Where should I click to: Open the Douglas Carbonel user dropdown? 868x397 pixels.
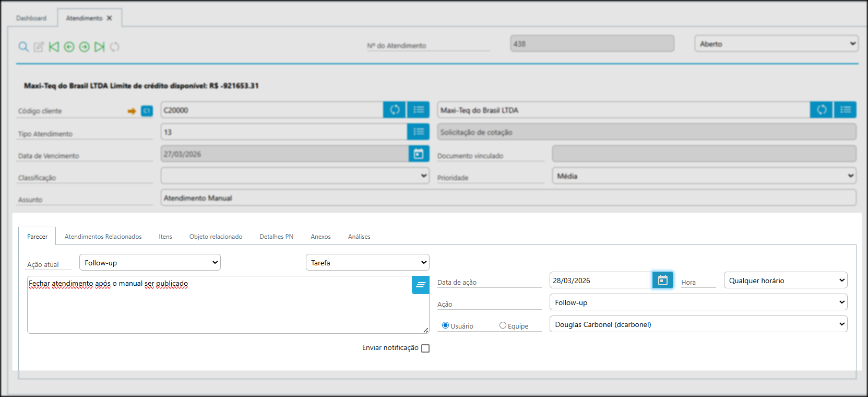pyautogui.click(x=698, y=324)
